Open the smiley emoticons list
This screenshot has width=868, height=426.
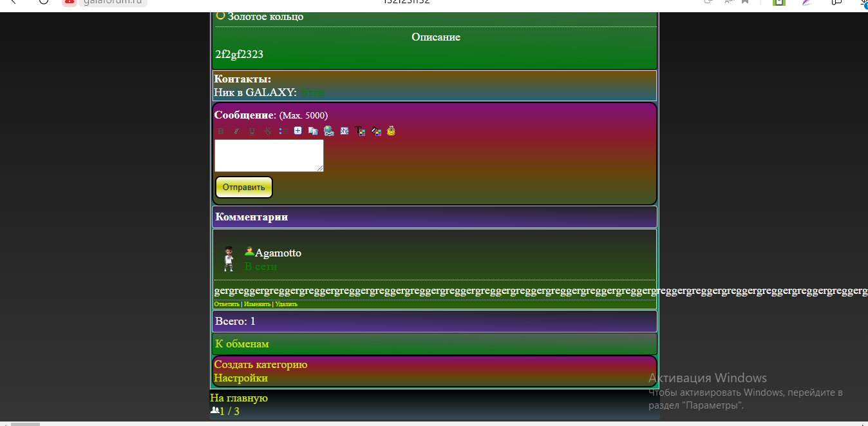click(x=391, y=131)
